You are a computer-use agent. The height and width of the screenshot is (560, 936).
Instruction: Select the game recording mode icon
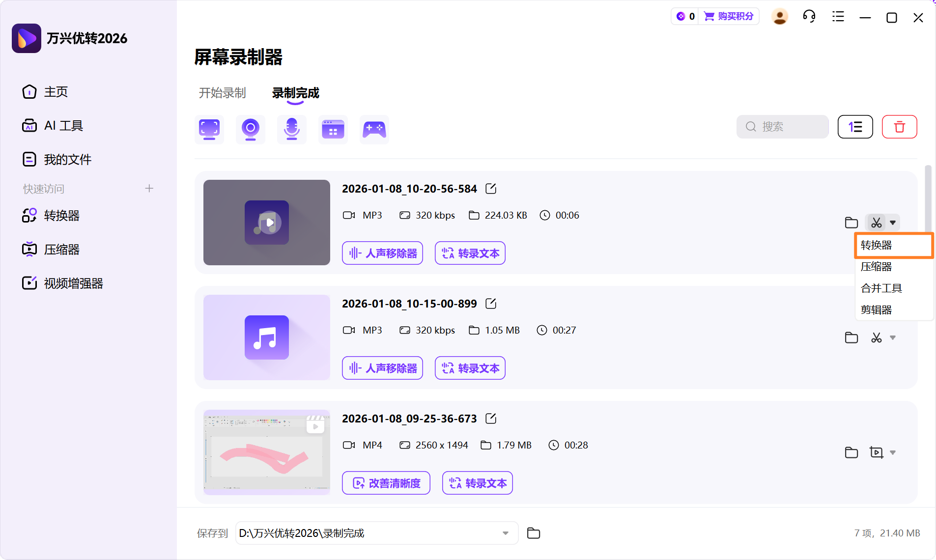point(374,129)
